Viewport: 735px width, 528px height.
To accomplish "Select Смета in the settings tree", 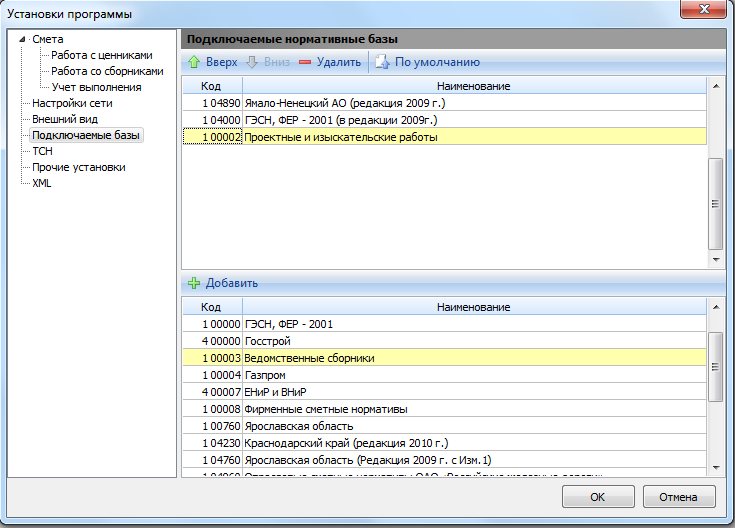I will coord(48,39).
